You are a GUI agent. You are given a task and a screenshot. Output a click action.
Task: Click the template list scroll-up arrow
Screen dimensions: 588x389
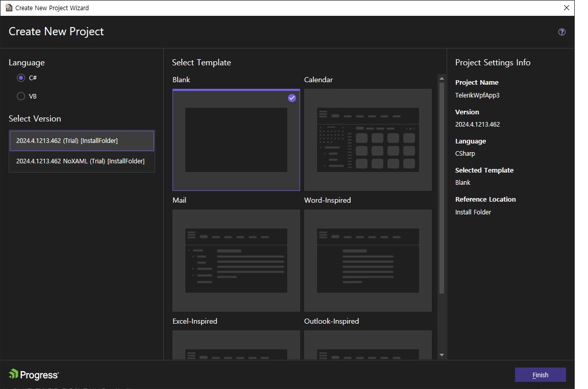coord(442,79)
